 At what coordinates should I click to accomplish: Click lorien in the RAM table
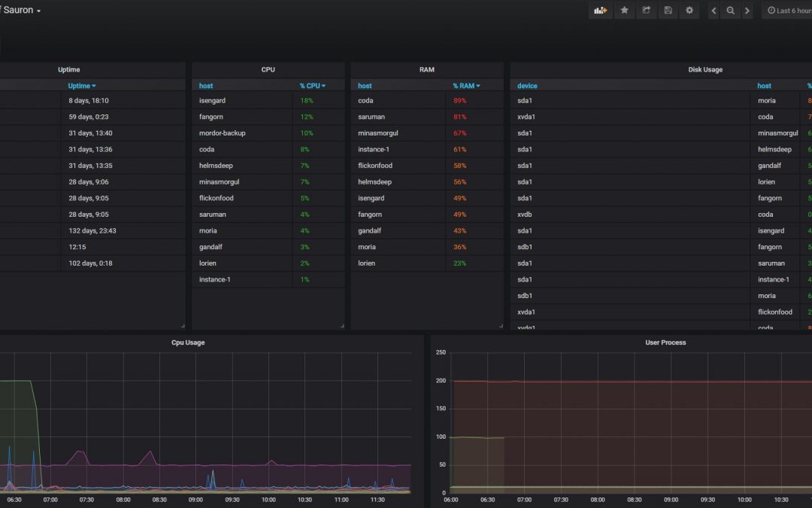(366, 263)
